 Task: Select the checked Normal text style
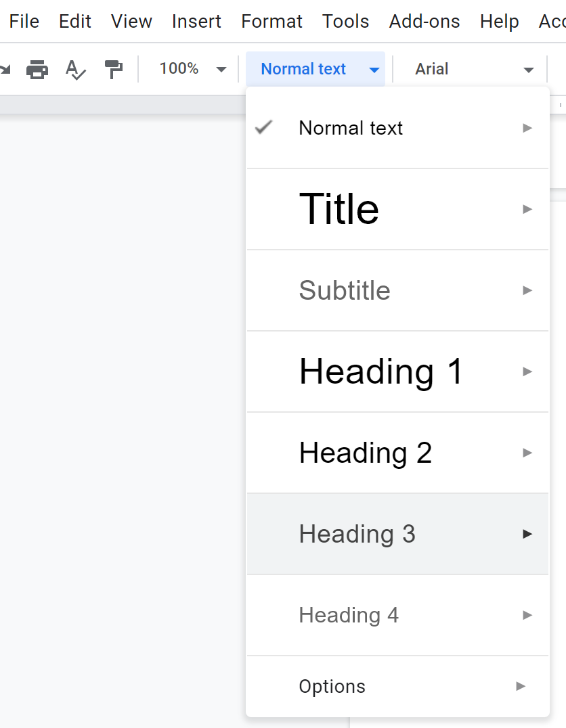(397, 128)
